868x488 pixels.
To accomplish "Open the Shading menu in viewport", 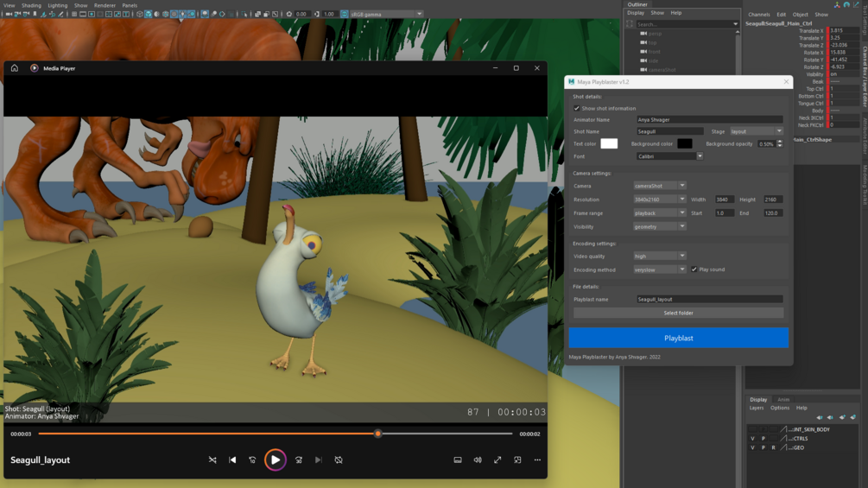I will pyautogui.click(x=32, y=5).
